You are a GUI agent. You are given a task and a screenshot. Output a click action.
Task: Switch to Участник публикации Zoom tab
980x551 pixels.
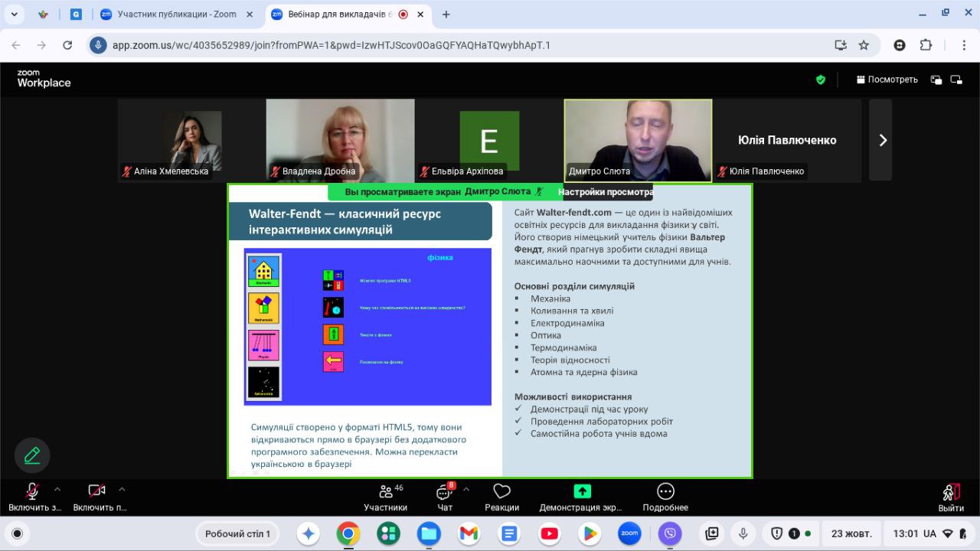176,14
